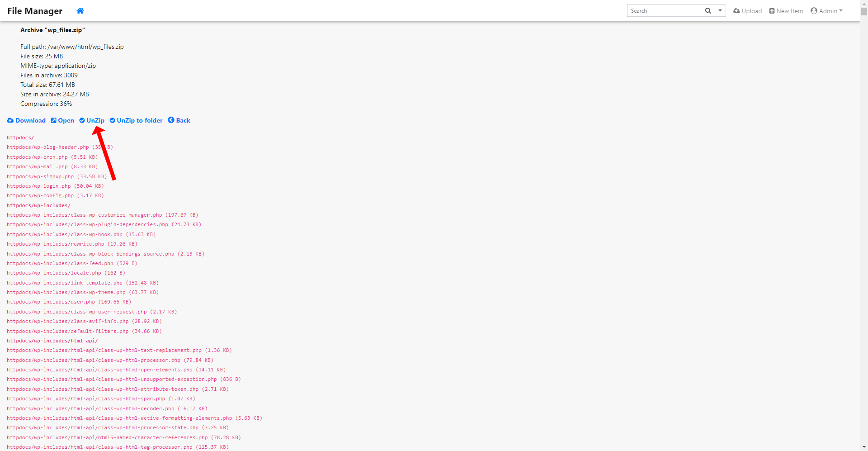Viewport: 868px width, 451px height.
Task: Click the UnZip checkmark icon
Action: click(x=82, y=120)
